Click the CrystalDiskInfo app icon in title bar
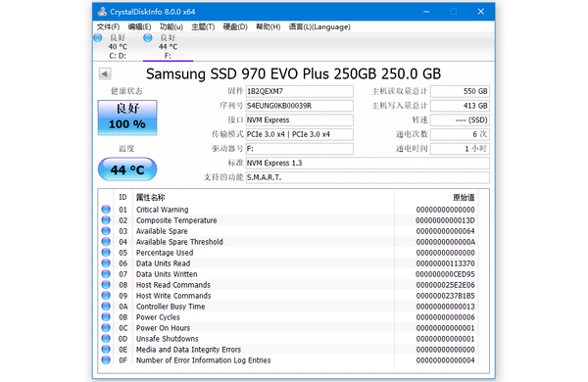The image size is (588, 382). [x=102, y=12]
